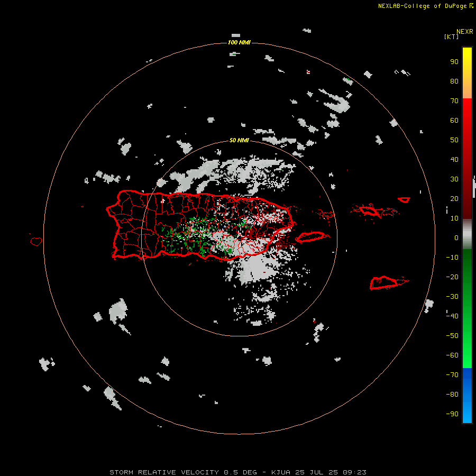The width and height of the screenshot is (476, 476).
Task: Click the -30 scale label
Action: [x=452, y=297]
